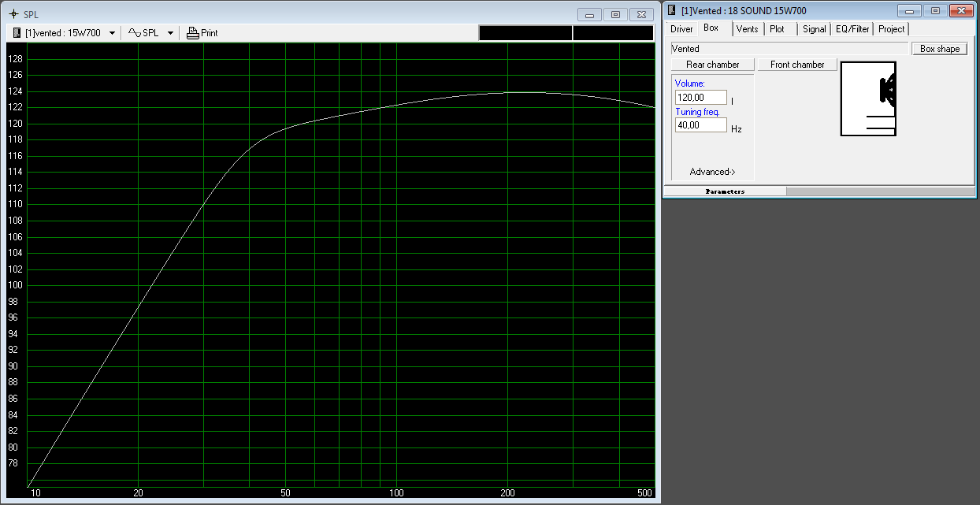The height and width of the screenshot is (505, 980).
Task: Open the SPL graph type dropdown arrow
Action: (170, 33)
